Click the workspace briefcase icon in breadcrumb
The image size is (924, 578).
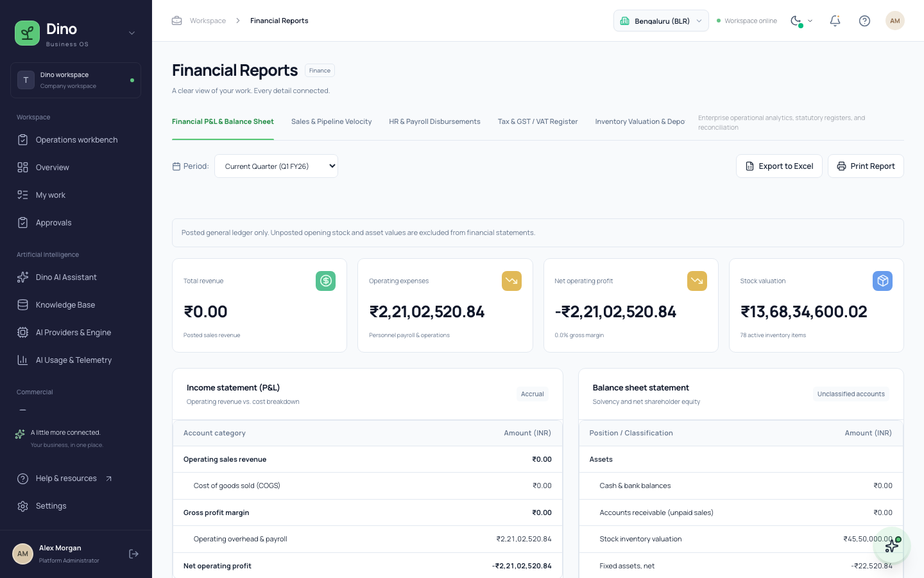pos(176,21)
